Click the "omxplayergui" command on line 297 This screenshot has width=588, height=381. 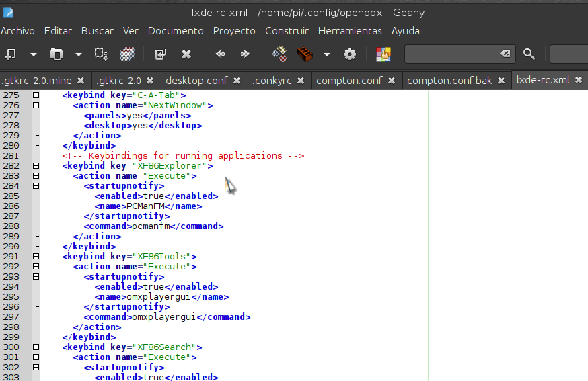(x=164, y=317)
